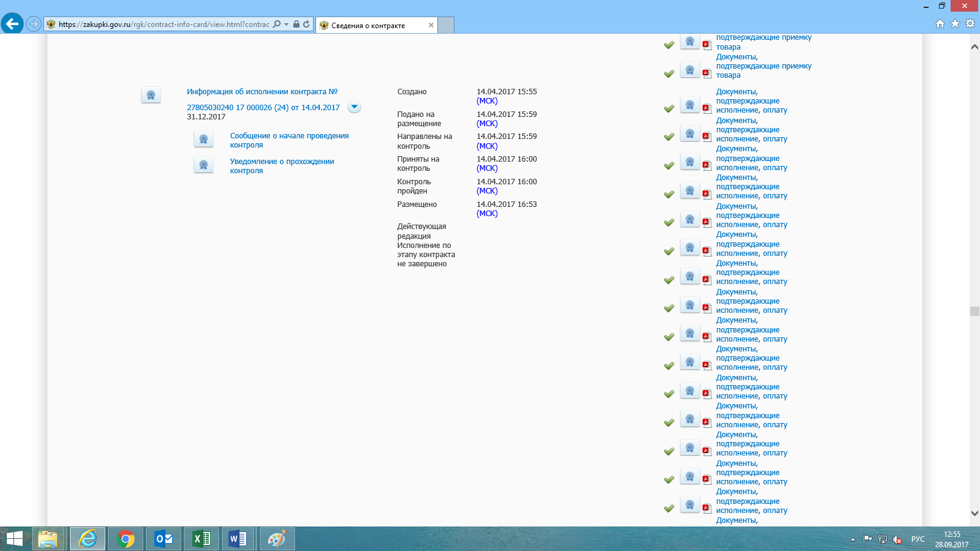Switch input language via РУС indicator

click(x=918, y=539)
